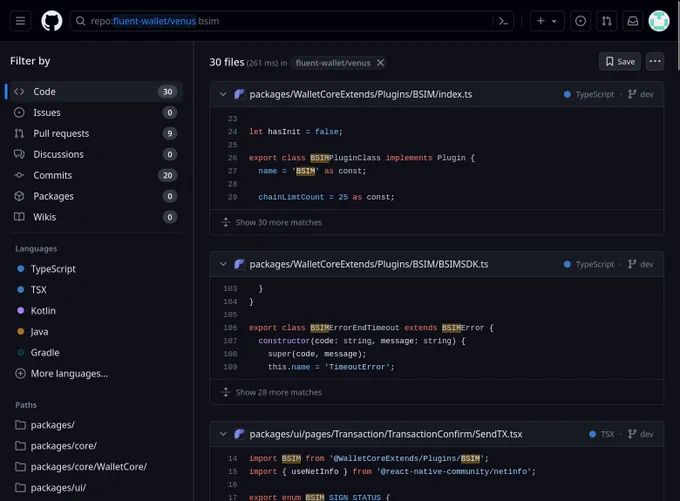
Task: Open the BSIMSDK.ts file link
Action: pyautogui.click(x=369, y=264)
